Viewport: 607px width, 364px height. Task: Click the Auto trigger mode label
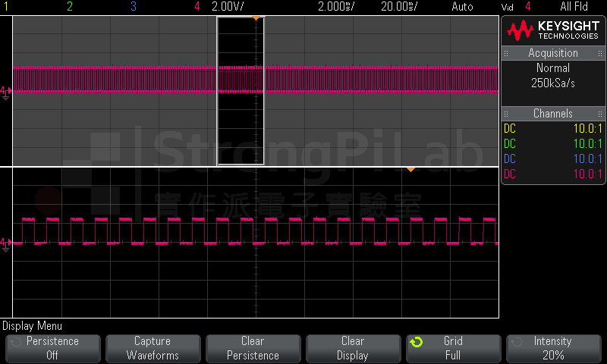pos(462,6)
